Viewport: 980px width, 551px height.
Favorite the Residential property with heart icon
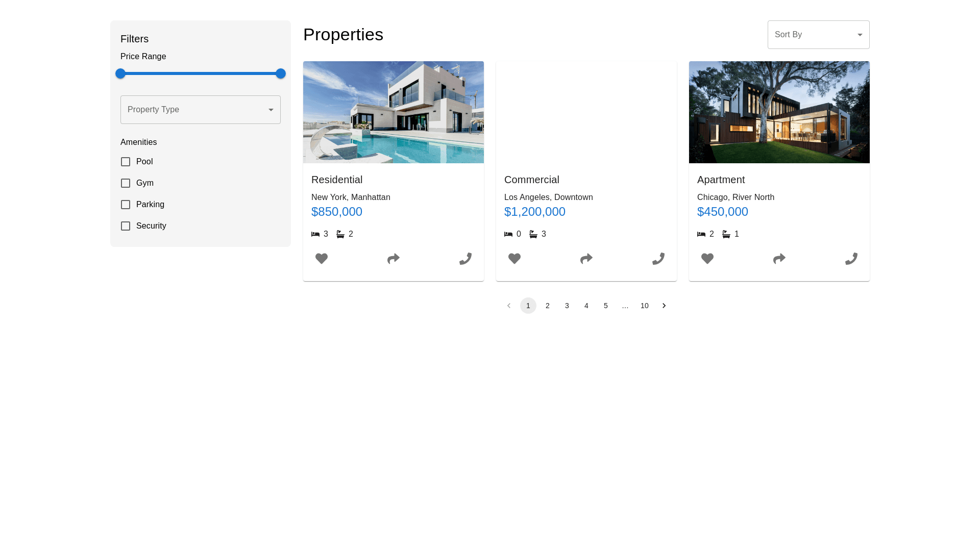pos(322,259)
